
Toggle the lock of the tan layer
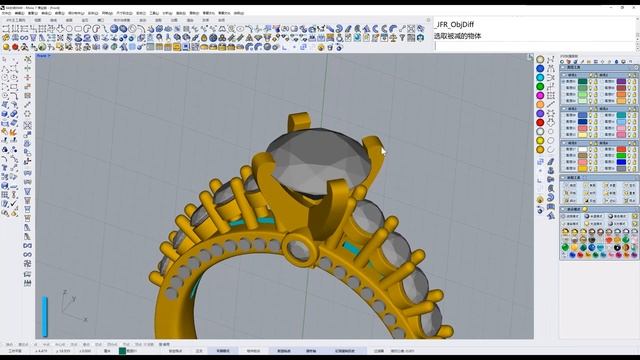(x=595, y=156)
